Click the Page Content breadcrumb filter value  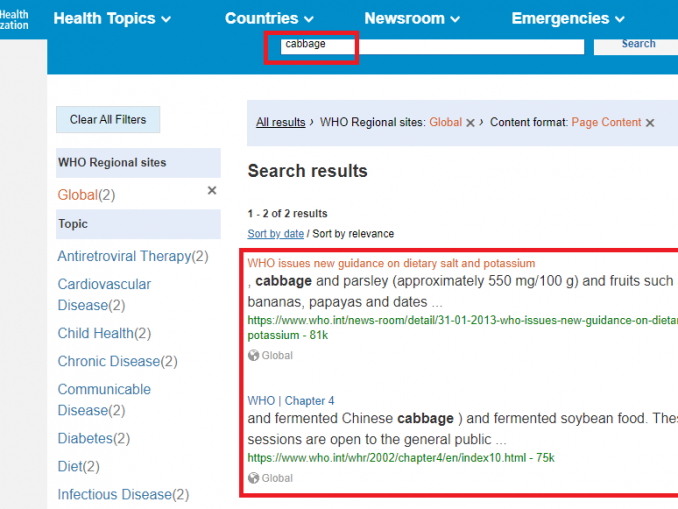(606, 122)
